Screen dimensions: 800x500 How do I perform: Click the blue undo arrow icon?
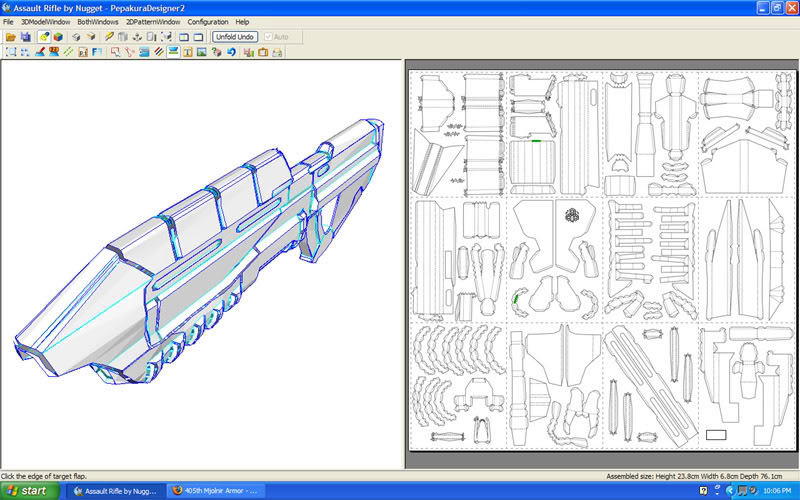[231, 52]
